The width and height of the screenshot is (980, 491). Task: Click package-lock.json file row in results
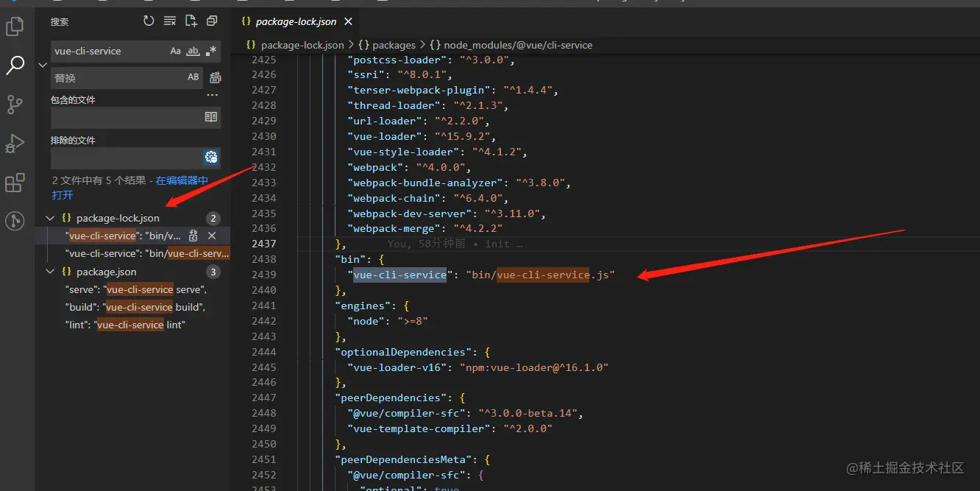[x=132, y=218]
